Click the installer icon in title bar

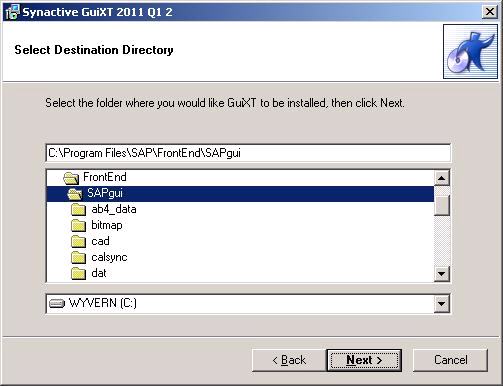click(x=12, y=12)
